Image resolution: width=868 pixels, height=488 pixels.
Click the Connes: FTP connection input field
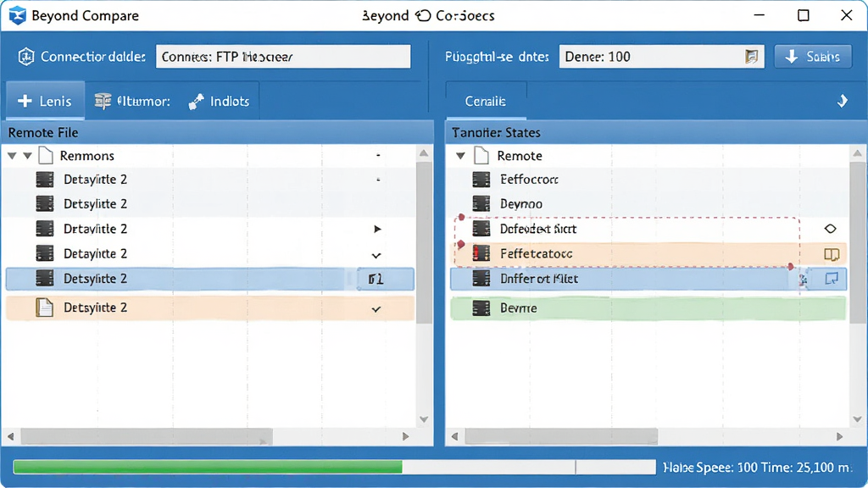(x=283, y=57)
